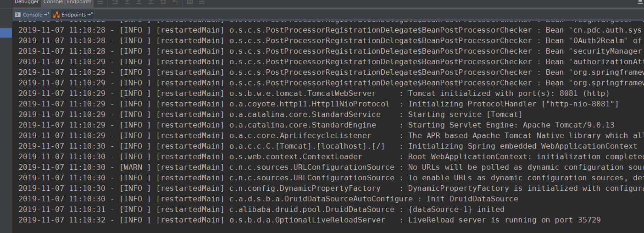
Task: Click the Force Step Into icon
Action: 139,2
